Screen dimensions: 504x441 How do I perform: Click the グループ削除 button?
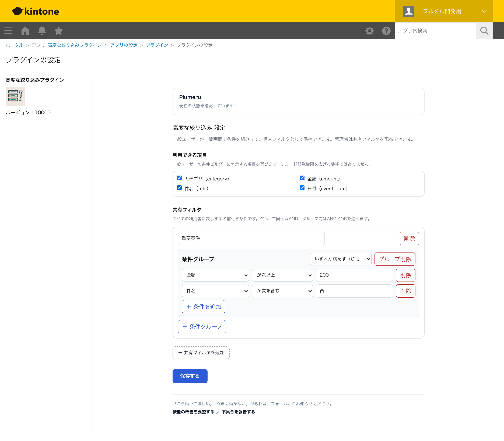[395, 259]
